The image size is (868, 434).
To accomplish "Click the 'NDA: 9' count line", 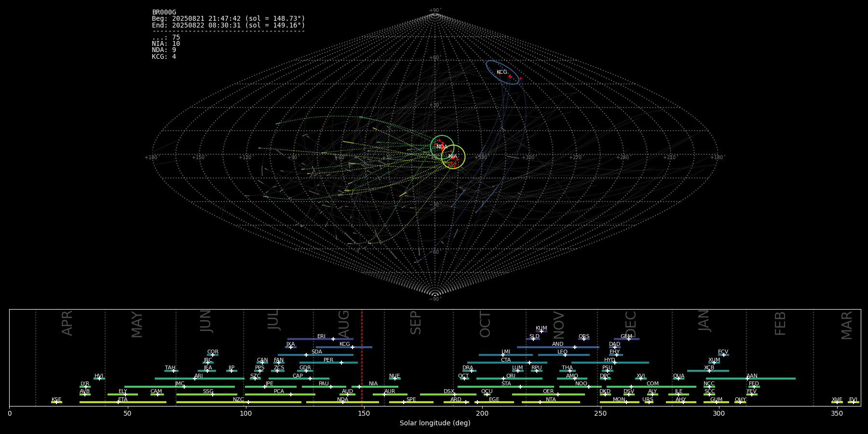I will click(x=164, y=50).
